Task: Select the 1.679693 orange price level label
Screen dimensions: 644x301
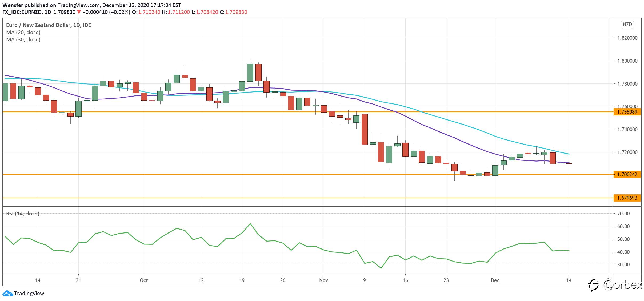Action: click(x=627, y=198)
